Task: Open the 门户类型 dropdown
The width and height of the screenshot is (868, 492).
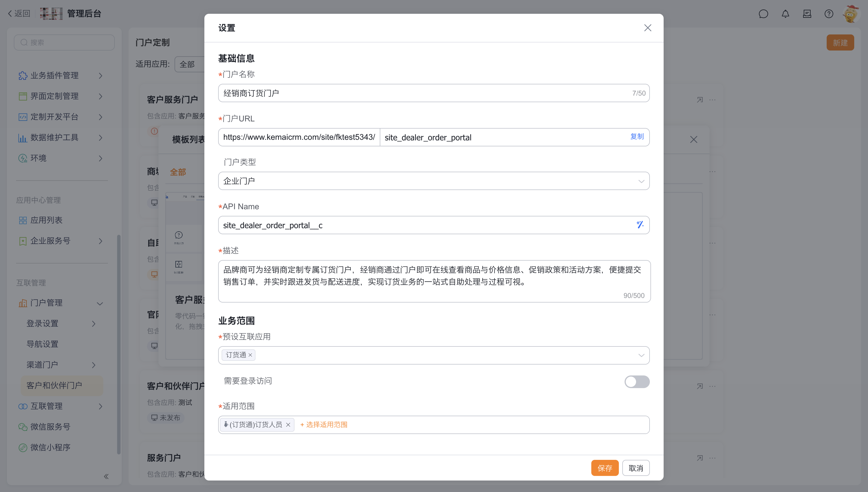Action: click(433, 181)
